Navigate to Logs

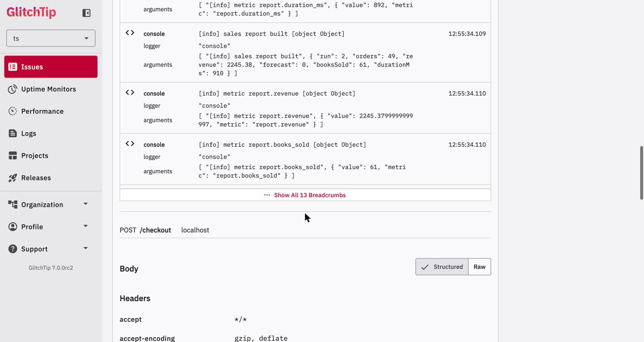(x=51, y=133)
